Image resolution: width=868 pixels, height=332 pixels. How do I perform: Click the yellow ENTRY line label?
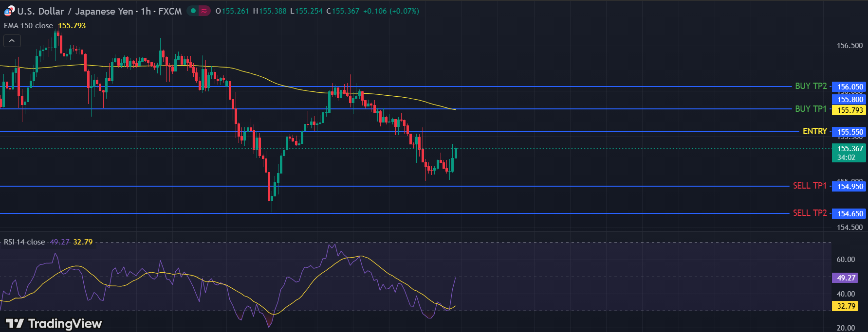click(814, 131)
